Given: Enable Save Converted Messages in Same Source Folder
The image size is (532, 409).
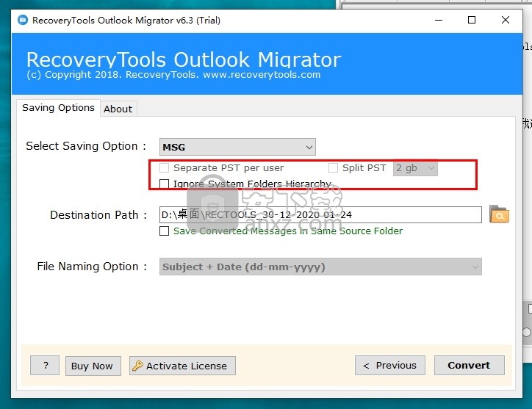Looking at the screenshot, I should 164,231.
